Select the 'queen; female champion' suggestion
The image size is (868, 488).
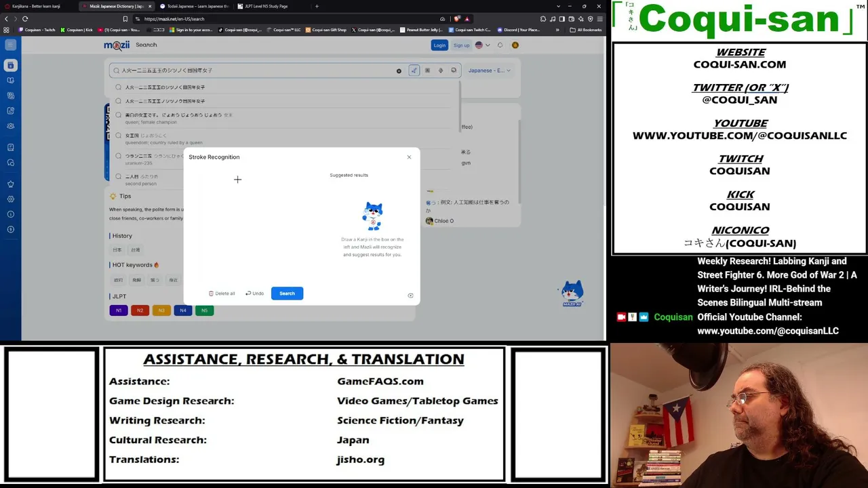(285, 119)
